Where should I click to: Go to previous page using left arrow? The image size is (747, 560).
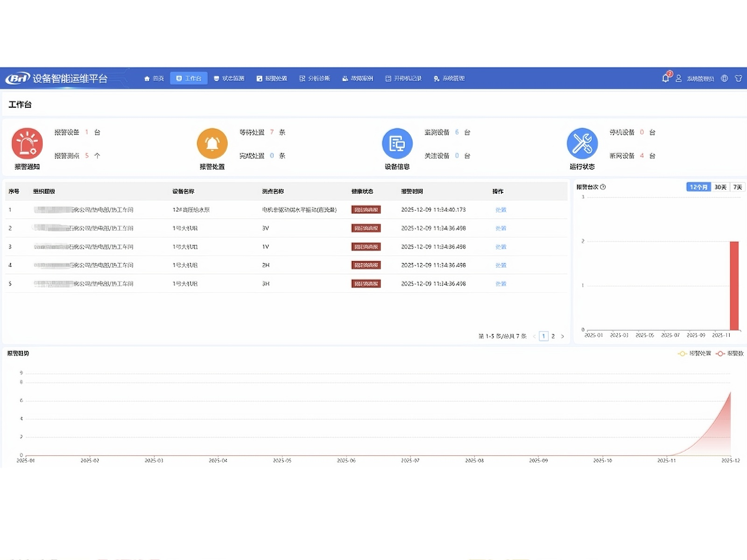point(534,336)
